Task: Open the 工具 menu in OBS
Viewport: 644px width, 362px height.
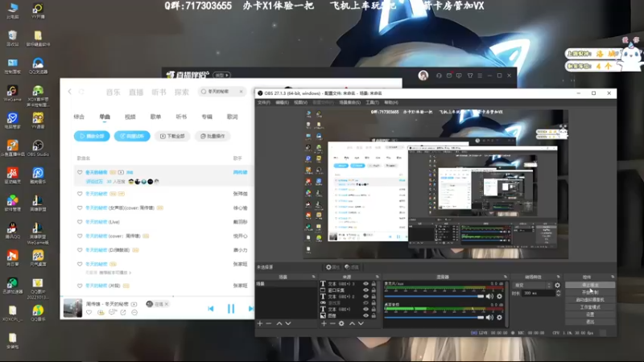Action: tap(372, 102)
